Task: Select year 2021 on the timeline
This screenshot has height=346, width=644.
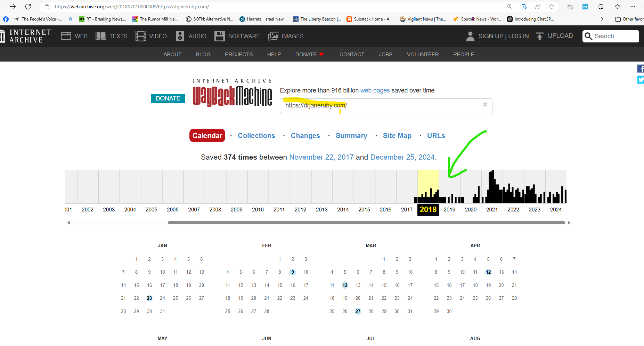Action: 492,210
